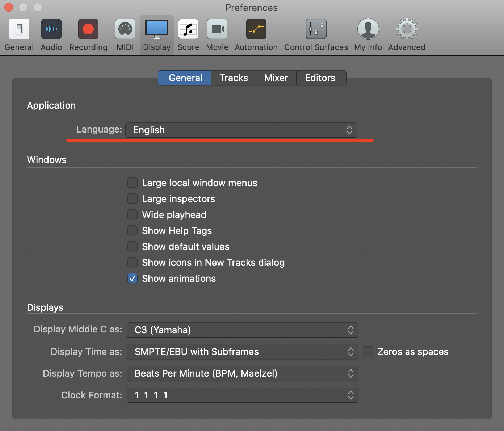Switch to the Tracks tab
504x431 pixels.
click(234, 78)
